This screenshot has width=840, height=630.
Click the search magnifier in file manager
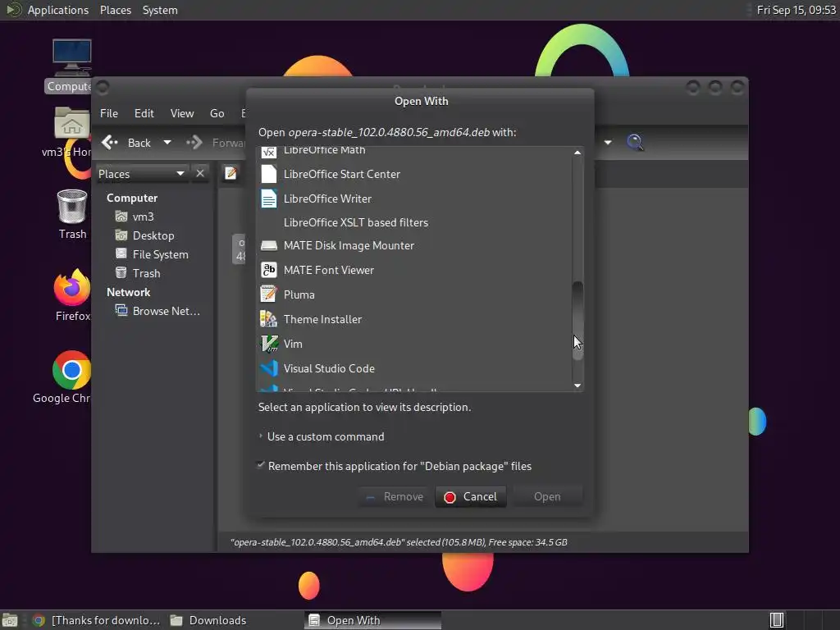click(x=635, y=143)
